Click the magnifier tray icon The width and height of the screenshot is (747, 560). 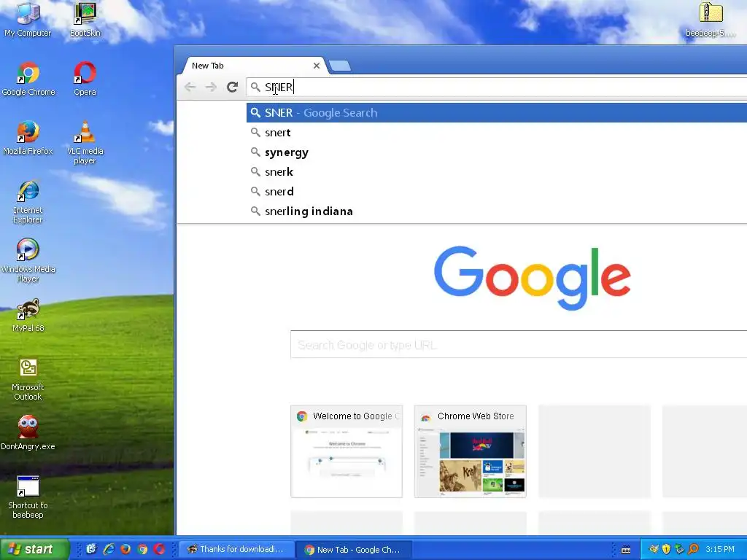tap(693, 549)
